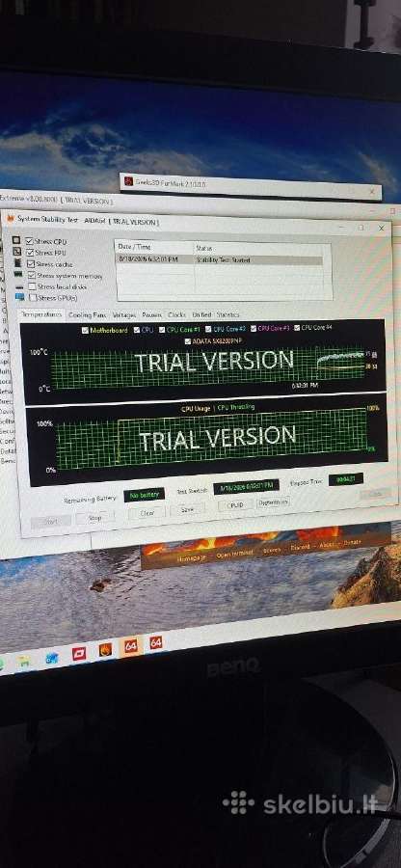
Task: Select the 'Stability Test: Started' log row
Action: pos(220,259)
